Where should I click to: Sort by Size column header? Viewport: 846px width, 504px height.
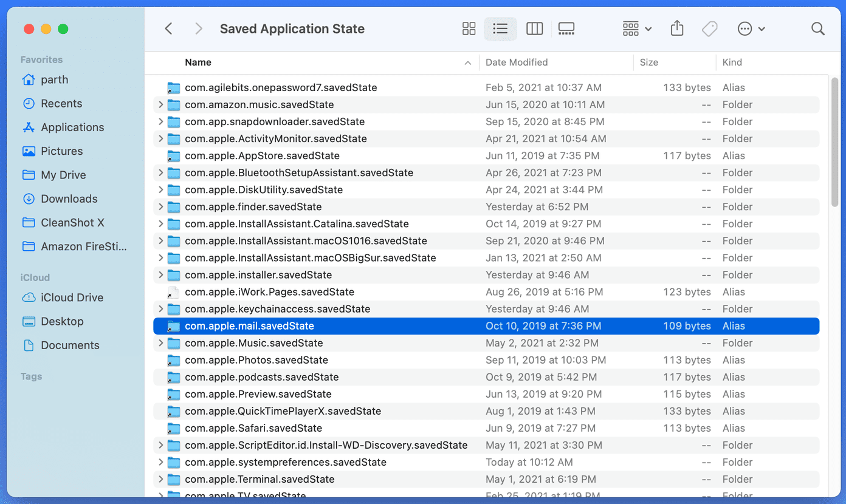[649, 62]
